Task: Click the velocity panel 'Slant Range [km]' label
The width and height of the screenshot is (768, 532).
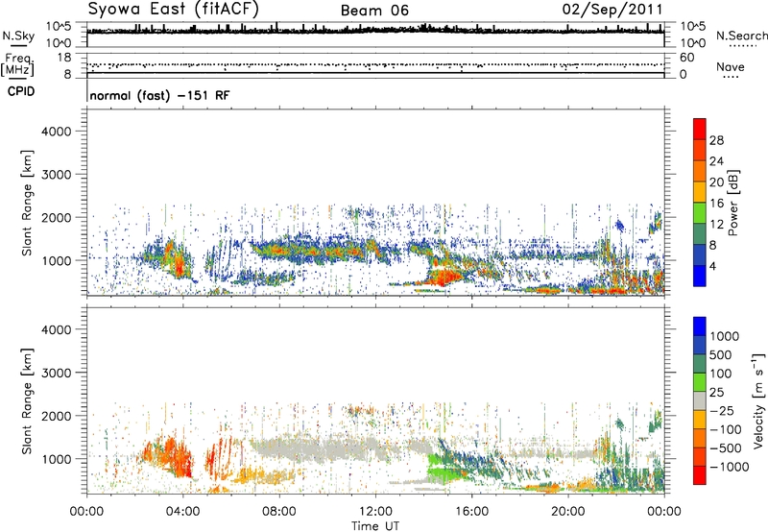Action: click(x=28, y=400)
